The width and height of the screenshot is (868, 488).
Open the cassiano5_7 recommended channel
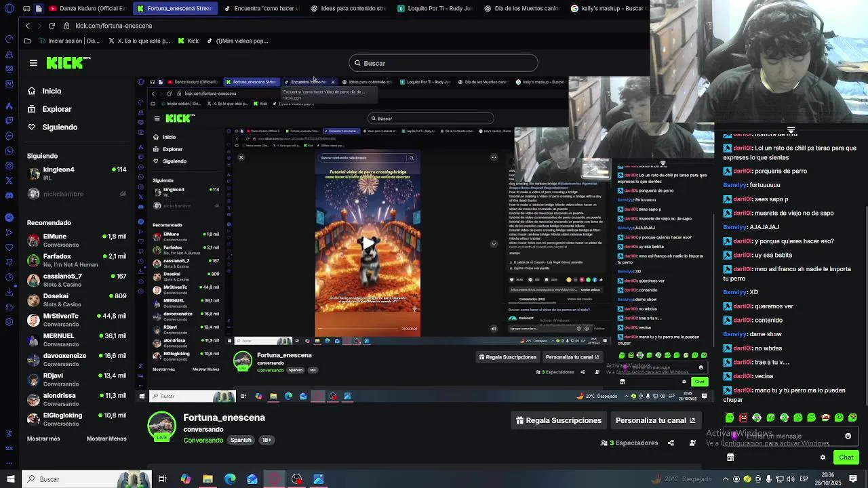pos(77,280)
